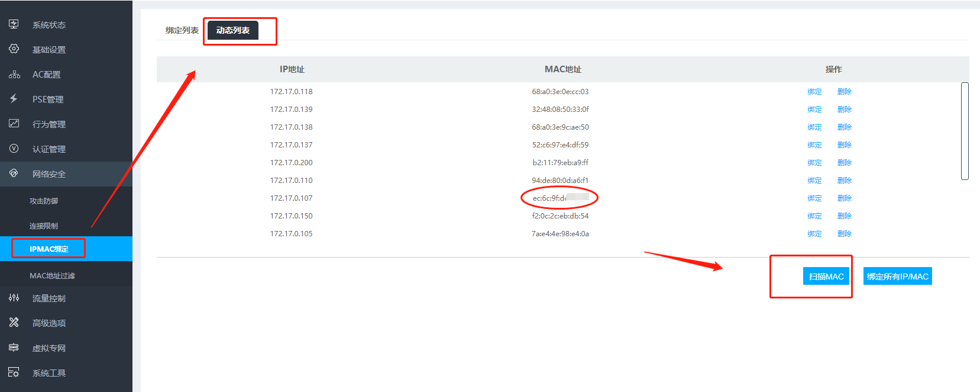Screen dimensions: 980x392
Task: Click the dynamic list vertical scrollbar
Action: tap(965, 131)
